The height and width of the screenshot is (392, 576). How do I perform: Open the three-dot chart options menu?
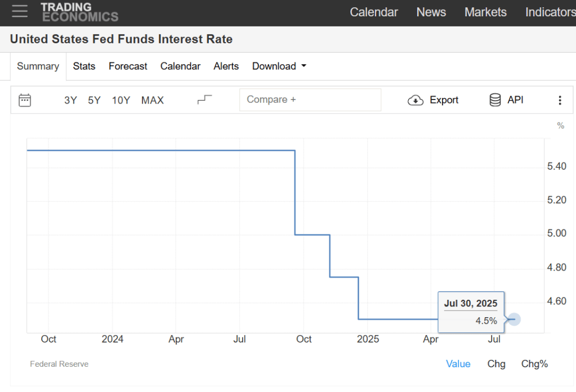coord(560,100)
